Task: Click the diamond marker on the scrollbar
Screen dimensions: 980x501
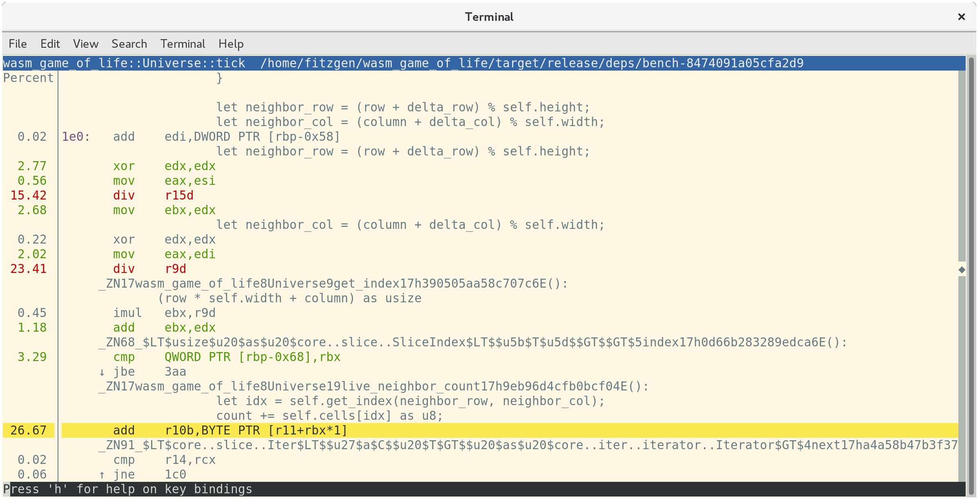Action: pos(962,270)
